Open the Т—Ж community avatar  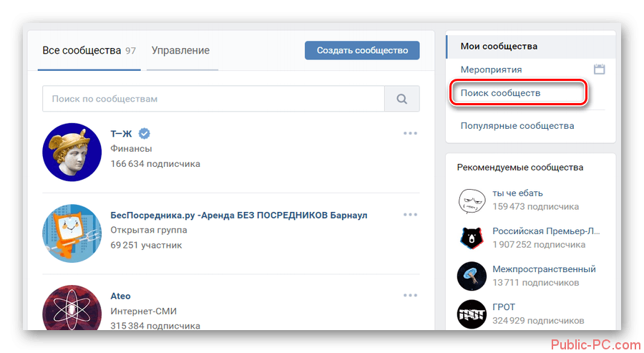click(x=71, y=152)
